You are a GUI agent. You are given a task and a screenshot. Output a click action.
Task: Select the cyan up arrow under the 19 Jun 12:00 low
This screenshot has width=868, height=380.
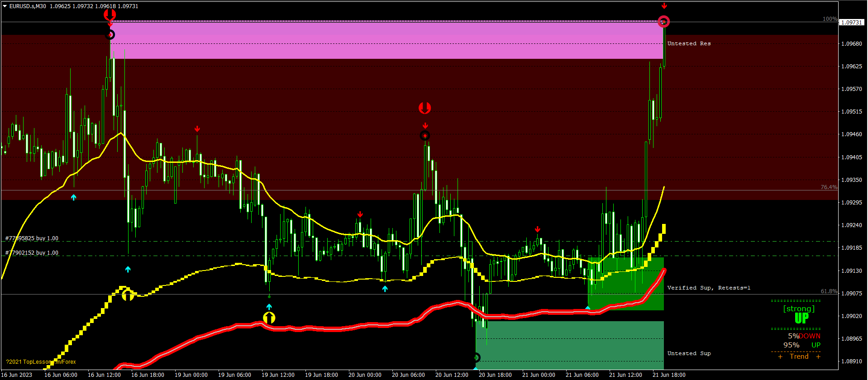tap(269, 307)
